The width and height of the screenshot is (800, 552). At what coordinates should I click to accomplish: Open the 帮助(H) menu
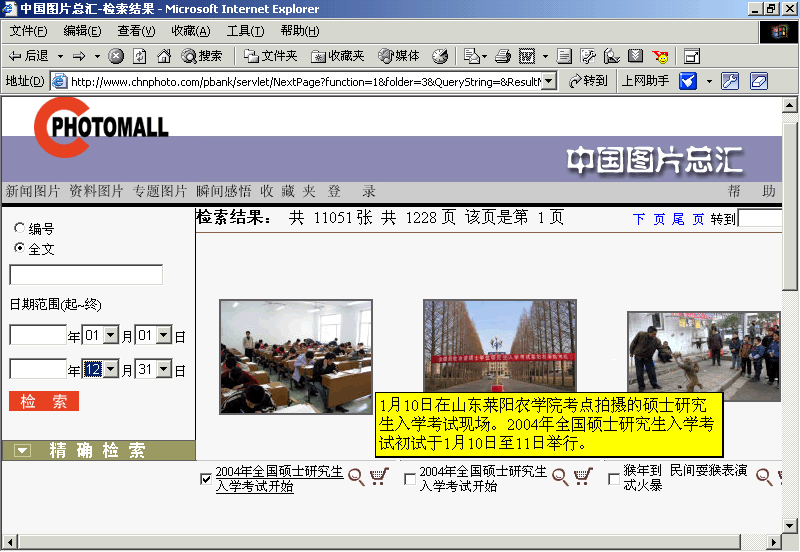click(x=300, y=31)
